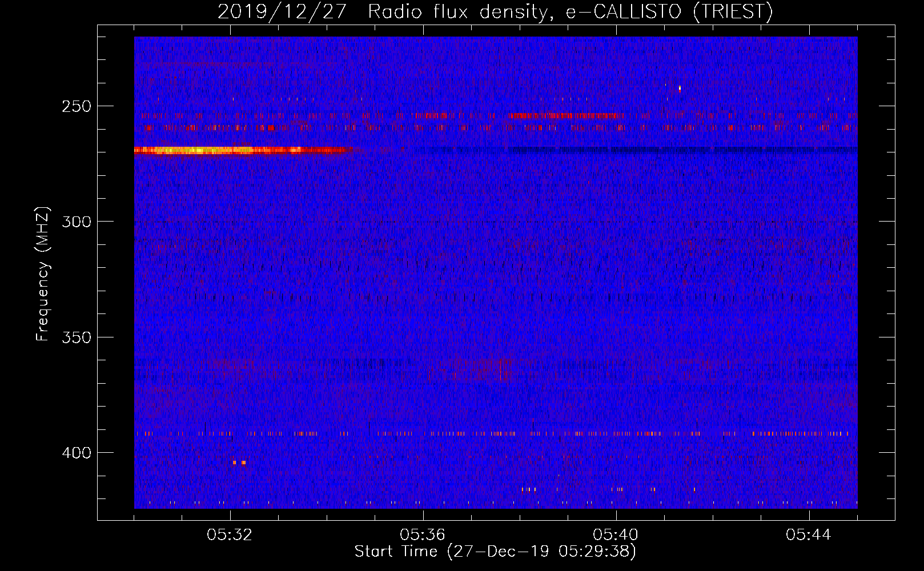The image size is (924, 571).
Task: Choose the "05:40" time tick label
Action: pyautogui.click(x=616, y=534)
